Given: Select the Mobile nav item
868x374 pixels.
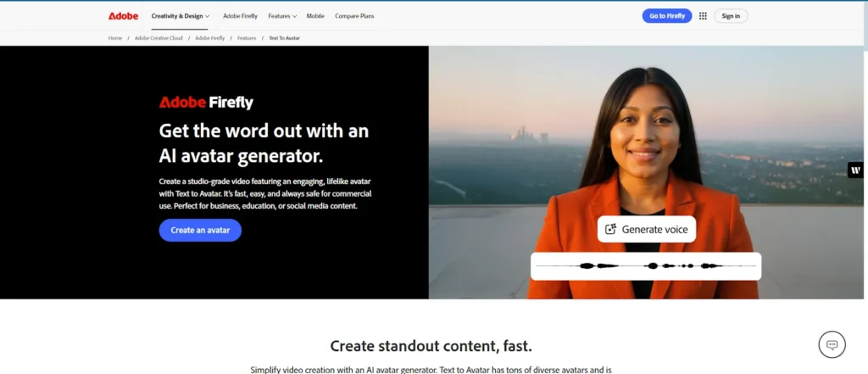Looking at the screenshot, I should click(315, 16).
